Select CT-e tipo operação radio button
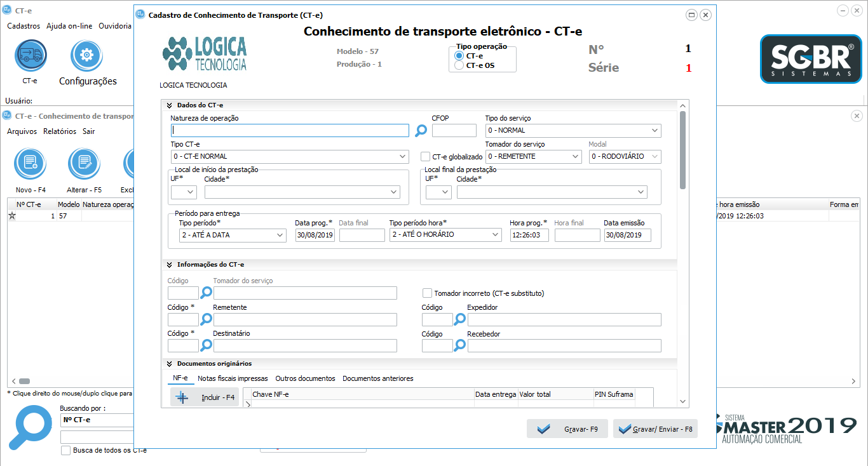Viewport: 868px width, 466px height. (x=459, y=56)
